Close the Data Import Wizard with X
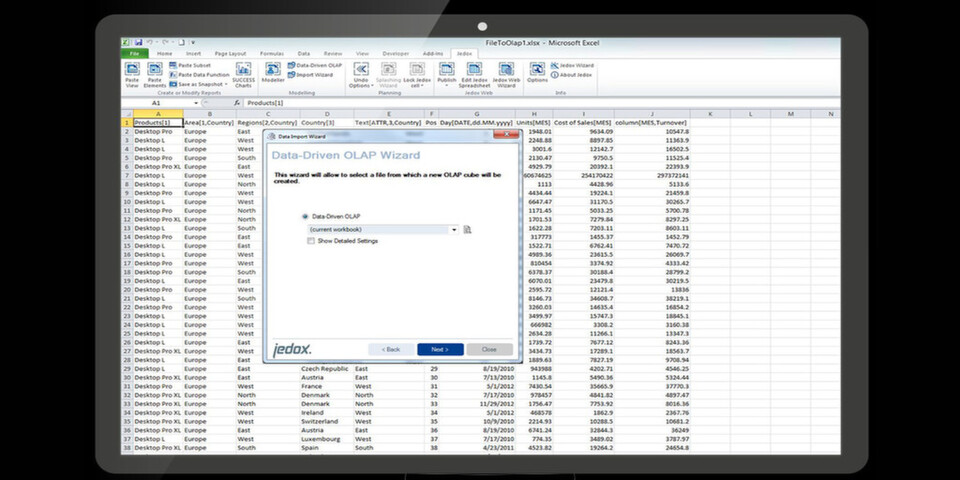 pos(506,134)
